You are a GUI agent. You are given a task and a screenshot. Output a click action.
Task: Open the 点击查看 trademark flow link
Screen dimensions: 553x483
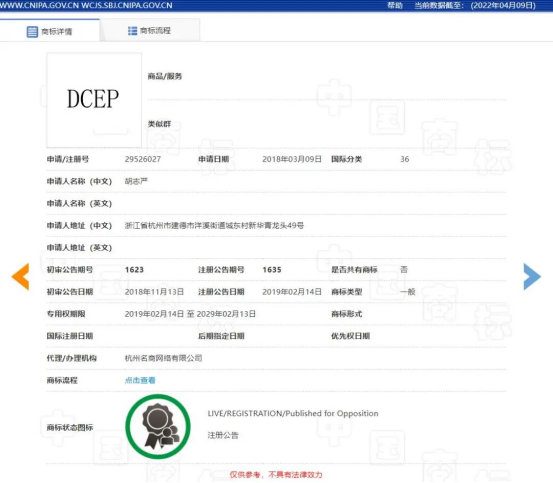(140, 380)
